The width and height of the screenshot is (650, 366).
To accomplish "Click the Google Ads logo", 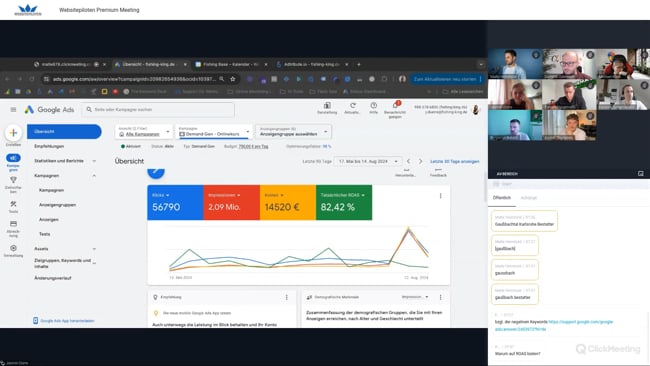I will coord(49,110).
